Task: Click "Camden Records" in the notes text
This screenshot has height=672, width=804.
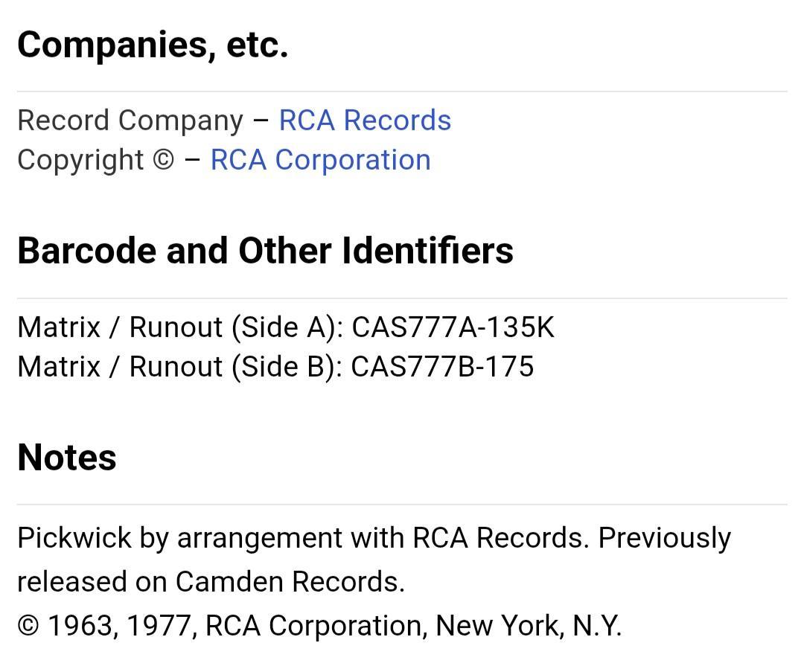Action: 290,582
